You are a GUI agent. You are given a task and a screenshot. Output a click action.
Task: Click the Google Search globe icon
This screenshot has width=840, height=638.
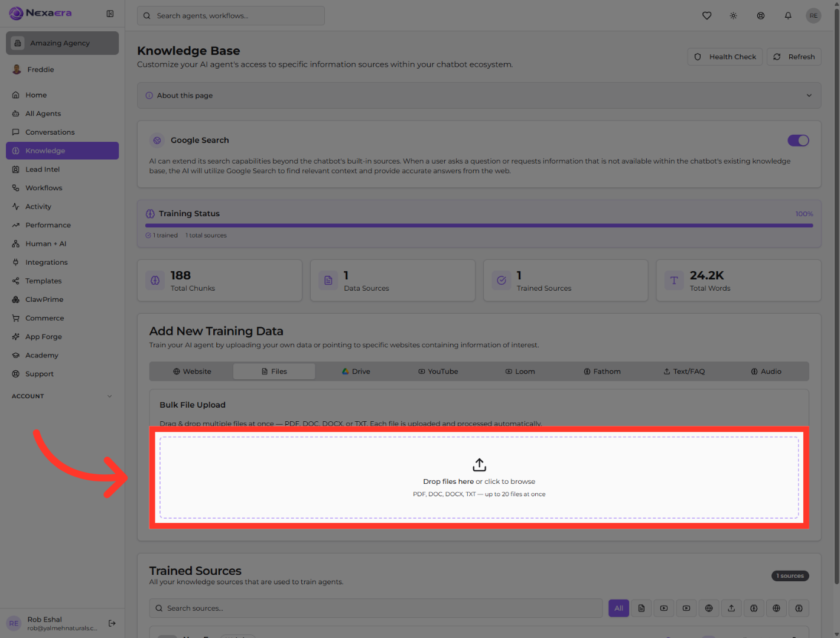tap(157, 141)
